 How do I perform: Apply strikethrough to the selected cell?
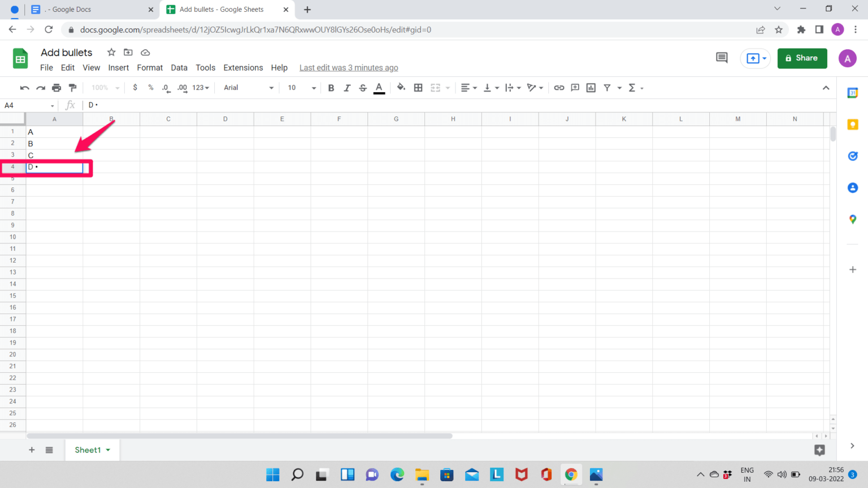tap(362, 88)
